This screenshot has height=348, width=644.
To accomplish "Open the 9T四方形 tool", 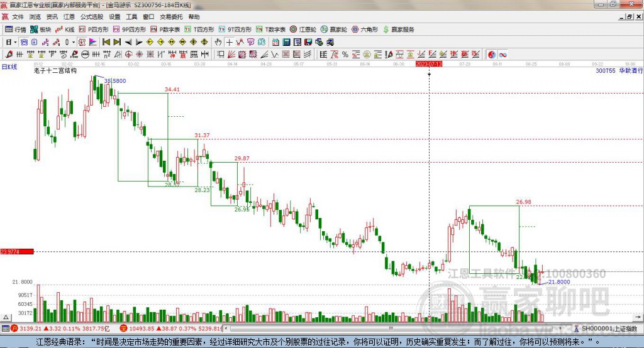I will (235, 30).
